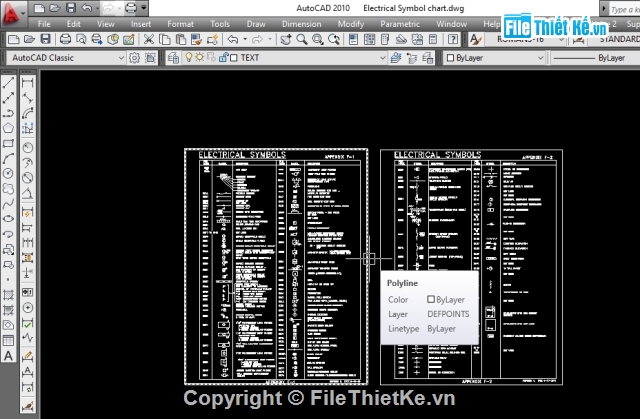Open Layer Properties Manager icon
This screenshot has height=419, width=640.
pyautogui.click(x=173, y=58)
